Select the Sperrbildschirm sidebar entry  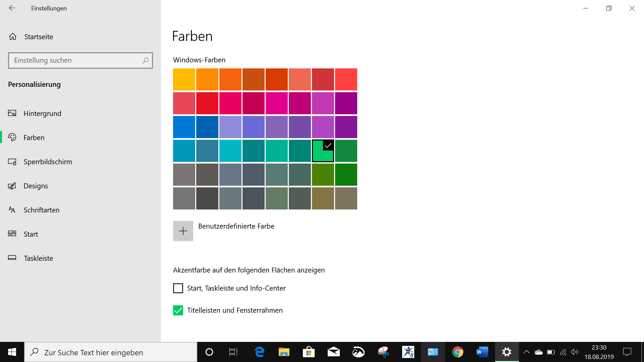(48, 162)
